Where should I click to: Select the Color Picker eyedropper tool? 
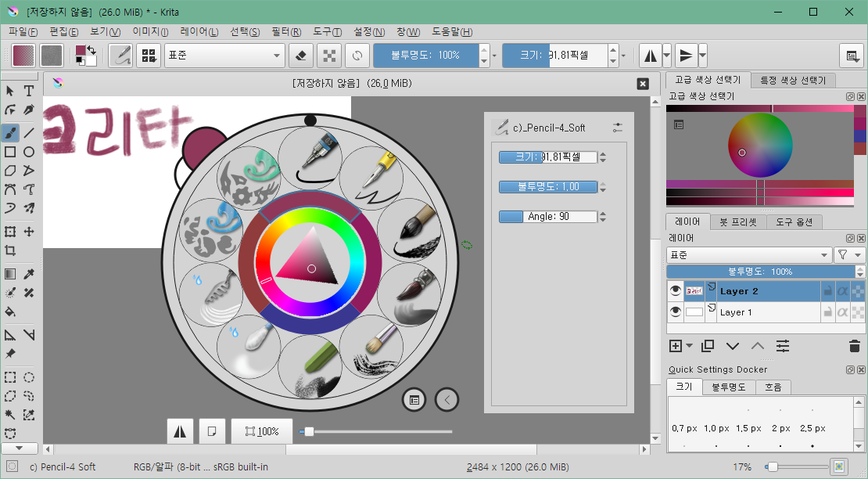coord(29,274)
